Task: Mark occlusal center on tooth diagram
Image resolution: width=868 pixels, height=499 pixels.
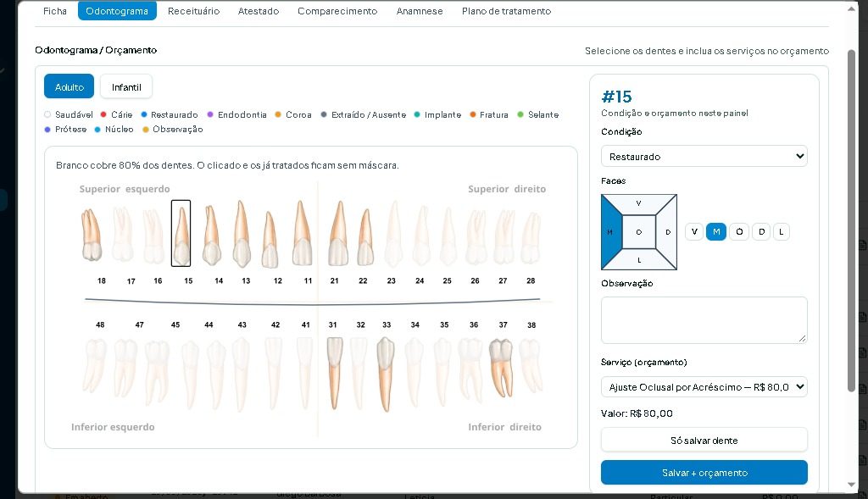Action: pos(639,232)
